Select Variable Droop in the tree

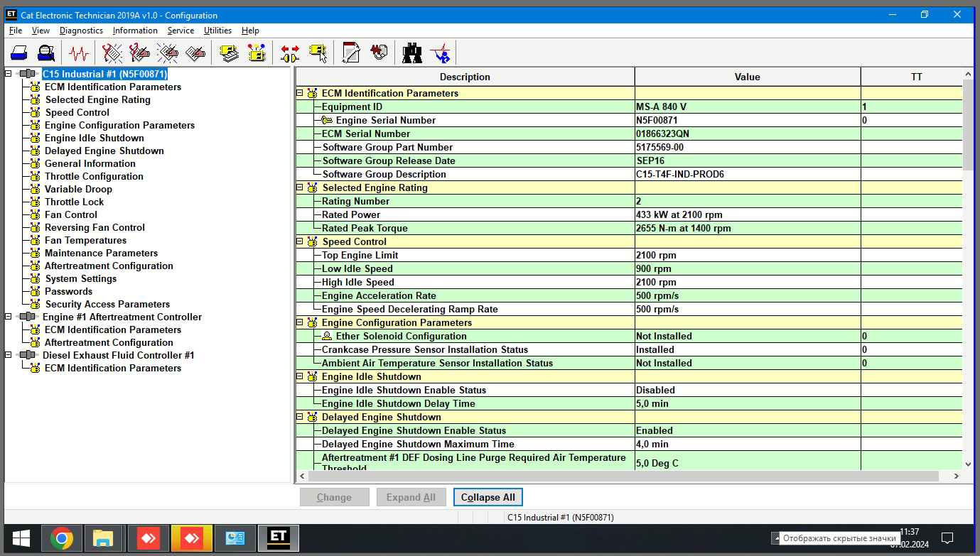78,189
